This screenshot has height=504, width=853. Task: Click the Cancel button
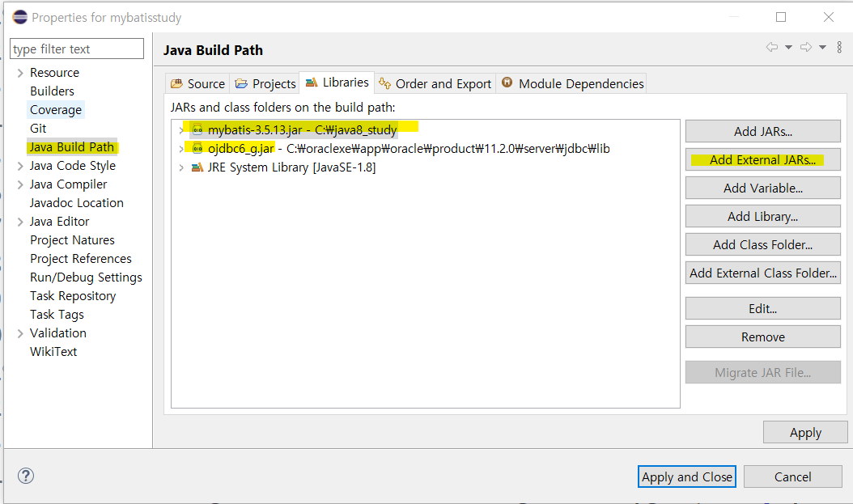point(792,476)
